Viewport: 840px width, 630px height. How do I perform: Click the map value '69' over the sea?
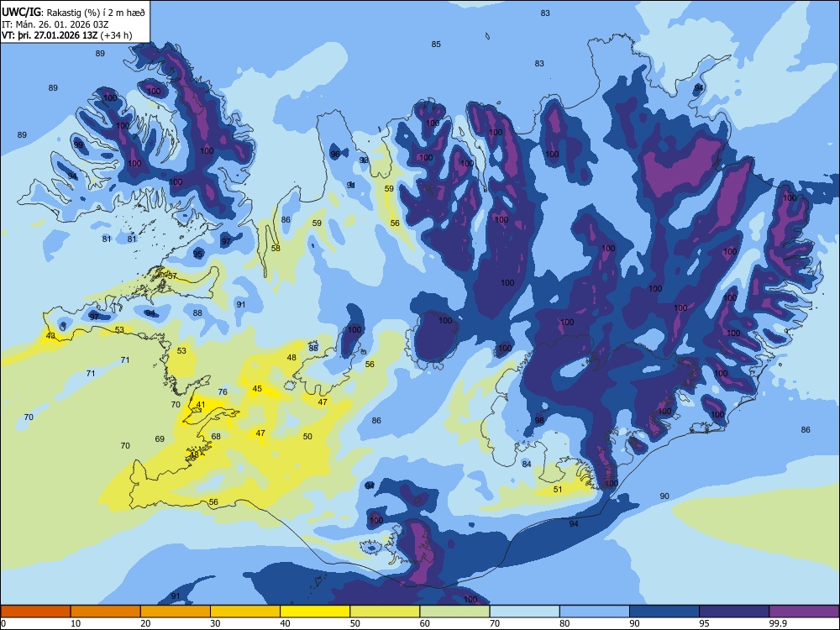160,438
